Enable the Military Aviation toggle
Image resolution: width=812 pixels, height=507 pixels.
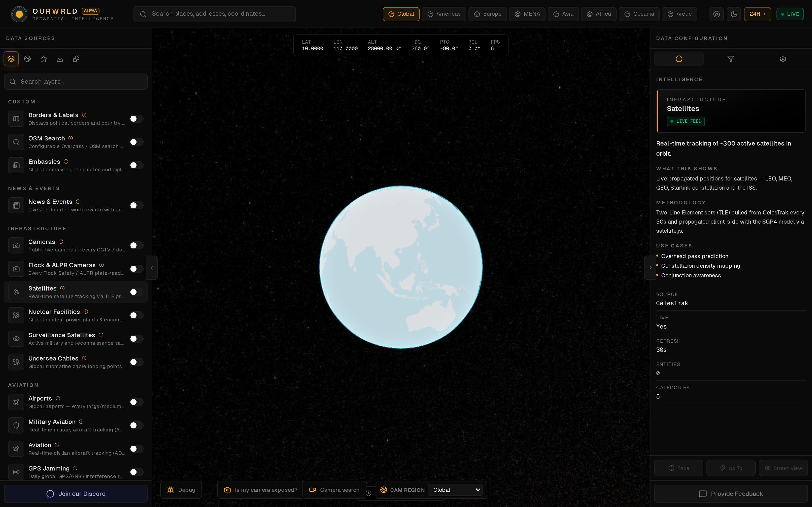[137, 426]
